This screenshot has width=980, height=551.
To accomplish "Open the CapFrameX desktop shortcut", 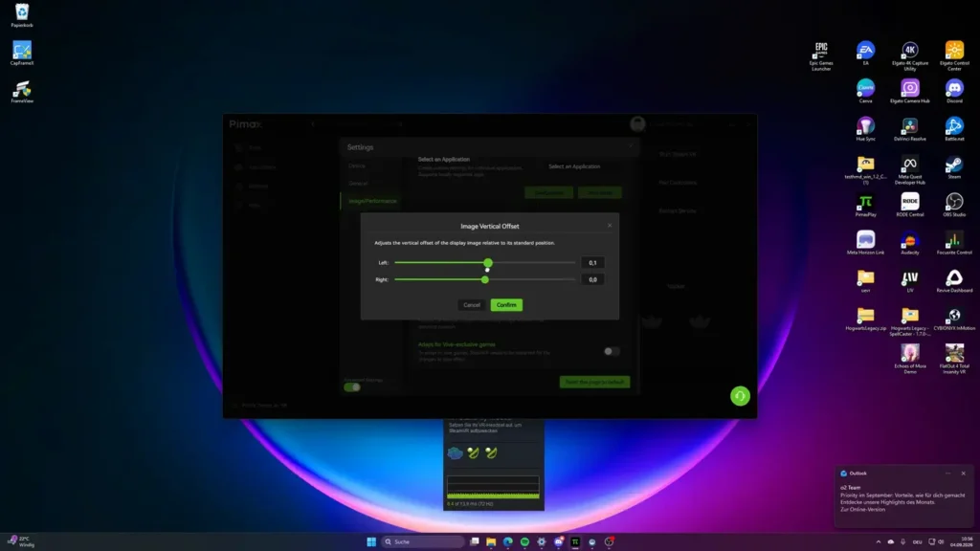I will [22, 54].
